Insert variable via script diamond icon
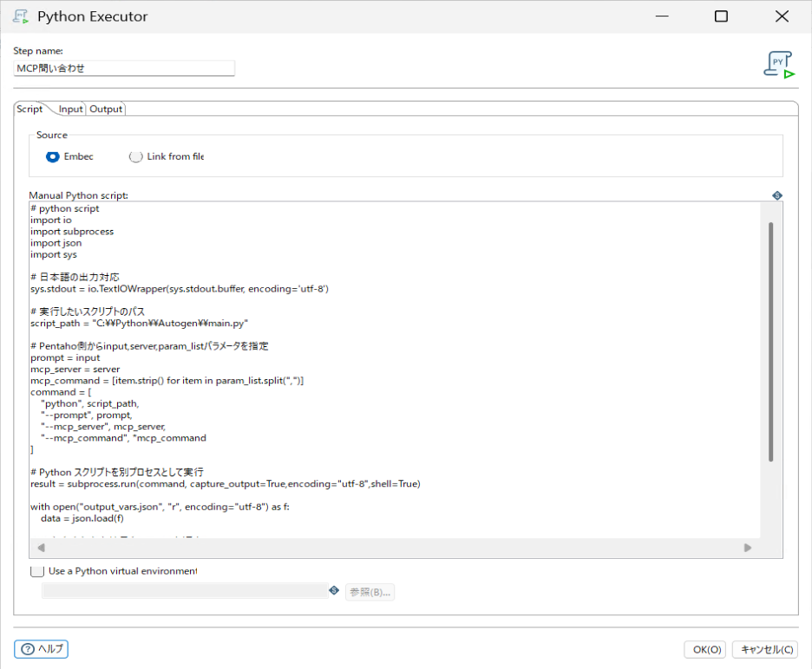 pos(777,195)
